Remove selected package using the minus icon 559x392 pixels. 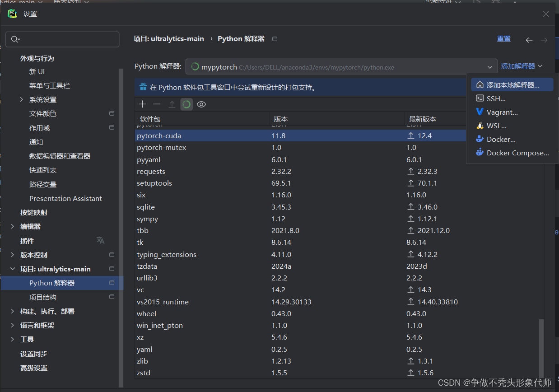pos(157,104)
